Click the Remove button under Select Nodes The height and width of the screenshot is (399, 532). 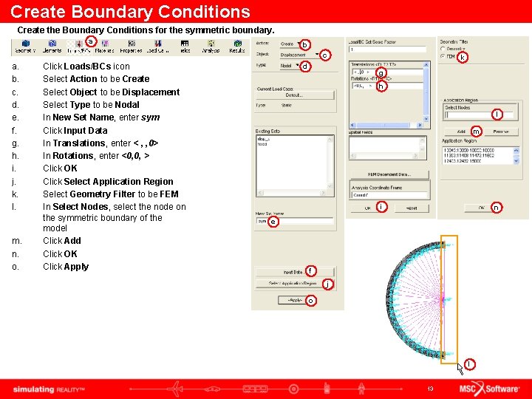click(x=501, y=132)
